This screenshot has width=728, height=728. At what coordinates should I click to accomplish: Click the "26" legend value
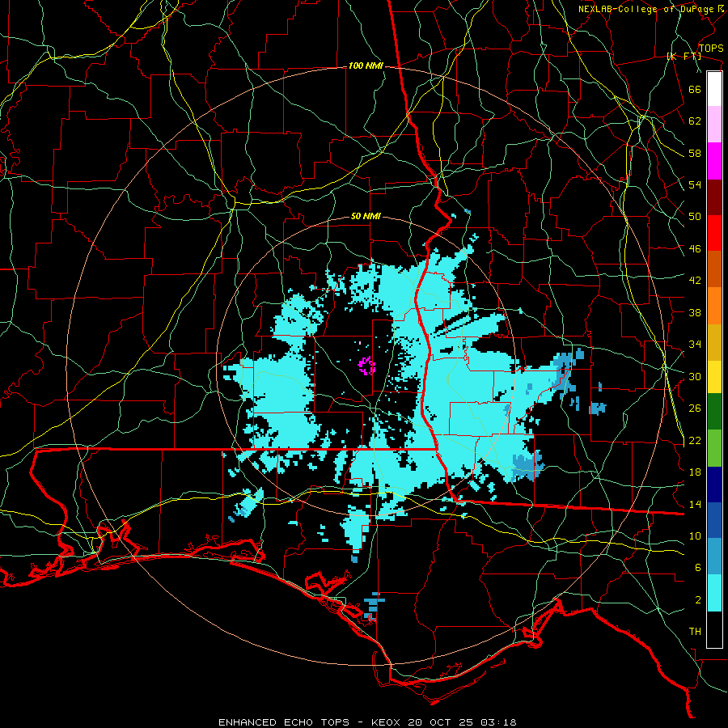pos(695,408)
